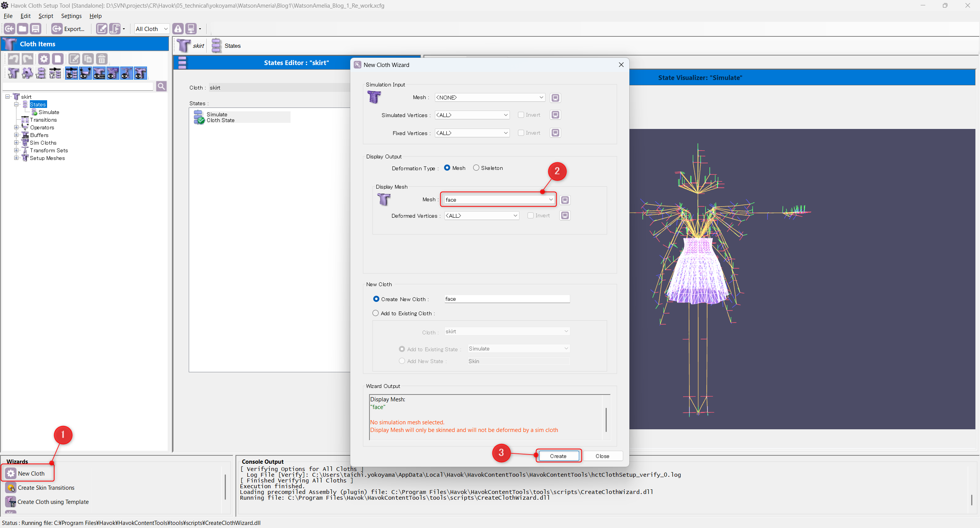Screen dimensions: 980x528
Task: Tick the Invert checkbox for Simulated Vertices
Action: (x=521, y=115)
